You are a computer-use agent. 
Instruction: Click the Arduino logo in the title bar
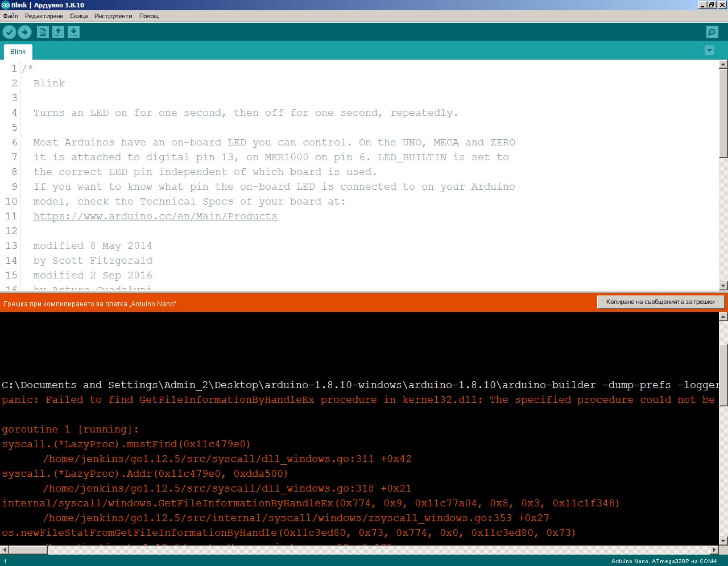[x=6, y=5]
